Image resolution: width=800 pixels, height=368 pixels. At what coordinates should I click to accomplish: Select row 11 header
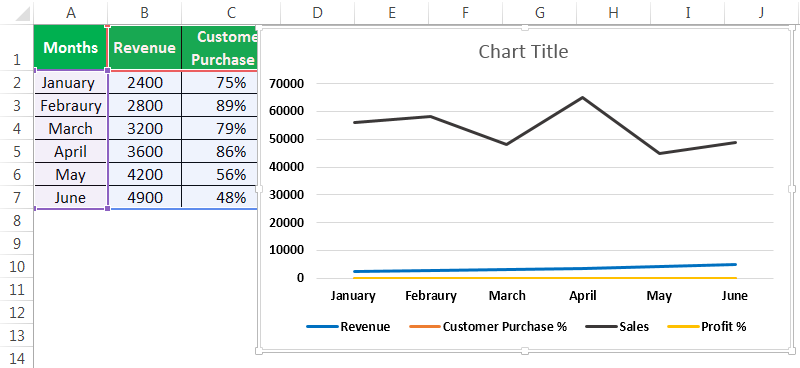tap(16, 289)
